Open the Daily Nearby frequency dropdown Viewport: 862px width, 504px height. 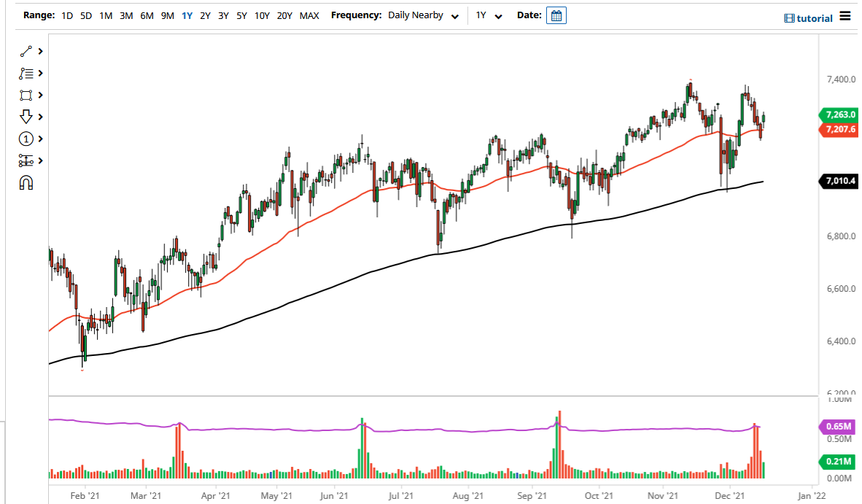(423, 15)
